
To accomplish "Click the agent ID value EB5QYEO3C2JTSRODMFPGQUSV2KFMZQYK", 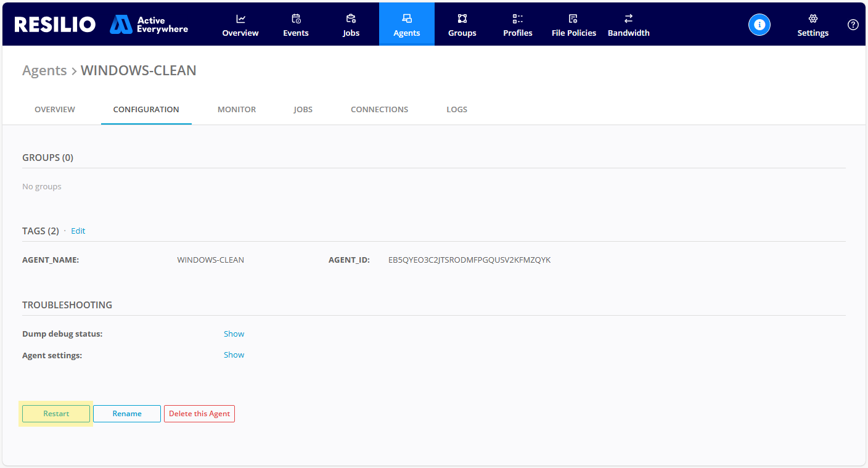I will click(x=470, y=260).
